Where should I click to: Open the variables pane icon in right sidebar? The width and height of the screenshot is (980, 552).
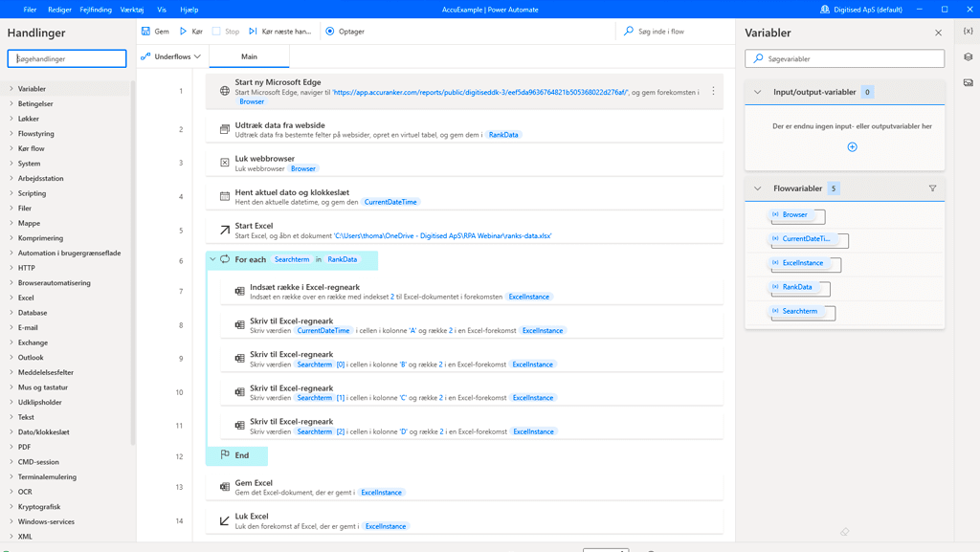(x=969, y=32)
